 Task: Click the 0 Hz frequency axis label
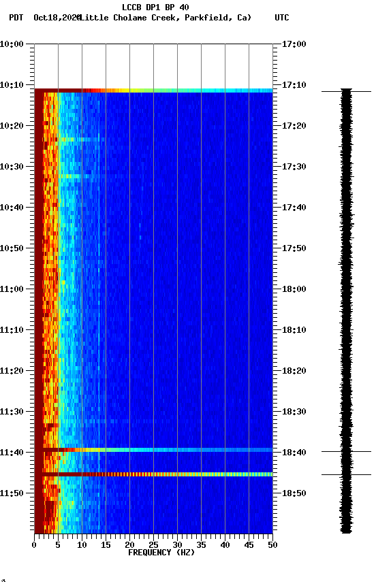pyautogui.click(x=34, y=545)
